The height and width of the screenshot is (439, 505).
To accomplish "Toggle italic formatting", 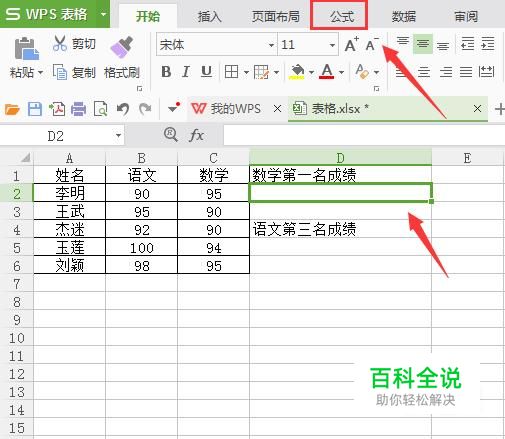I will pos(186,72).
